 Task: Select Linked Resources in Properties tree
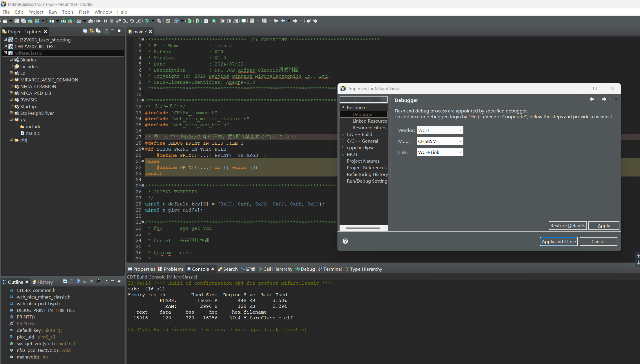370,121
